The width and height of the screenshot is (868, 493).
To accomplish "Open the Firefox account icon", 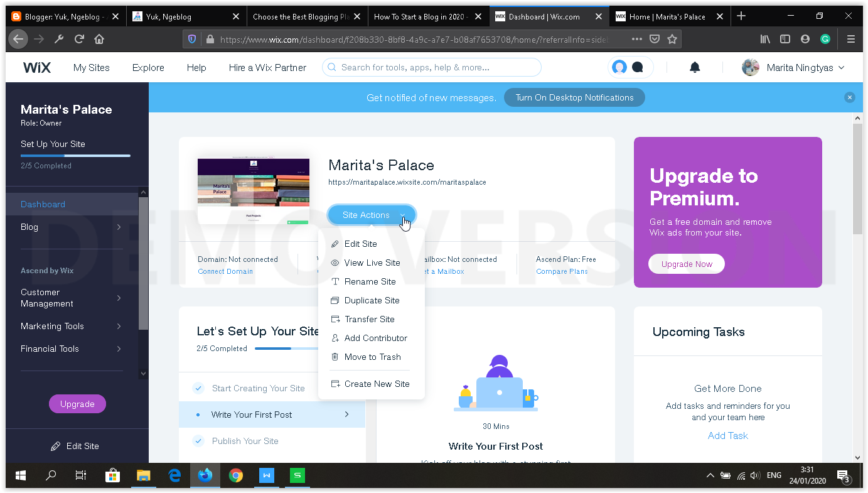I will click(x=805, y=39).
